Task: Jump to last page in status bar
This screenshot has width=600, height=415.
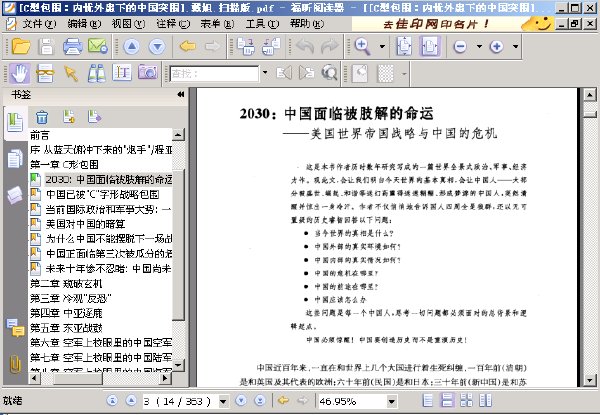Action: click(260, 400)
